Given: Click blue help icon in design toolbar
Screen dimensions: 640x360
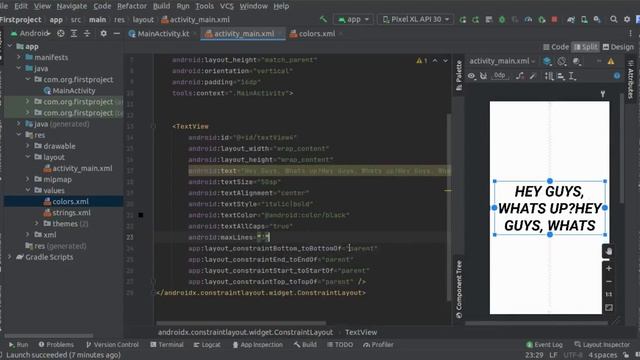Looking at the screenshot, I should pyautogui.click(x=617, y=76).
